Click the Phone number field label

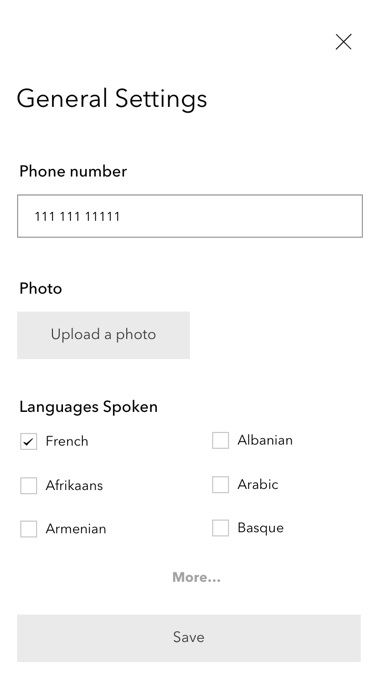coord(73,171)
